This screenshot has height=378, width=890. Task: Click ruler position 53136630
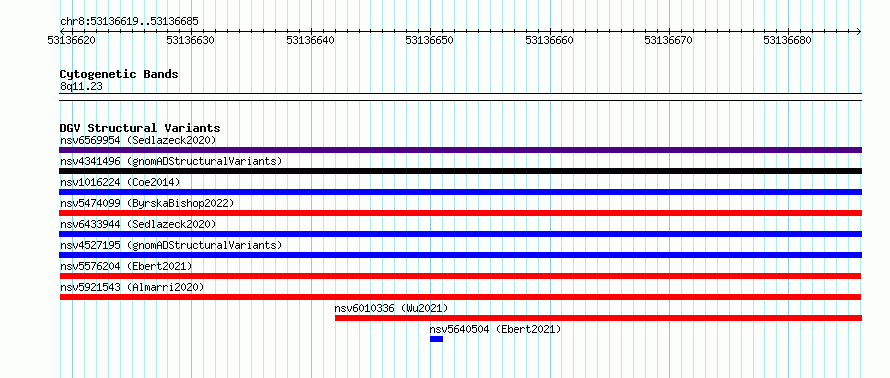[x=191, y=40]
